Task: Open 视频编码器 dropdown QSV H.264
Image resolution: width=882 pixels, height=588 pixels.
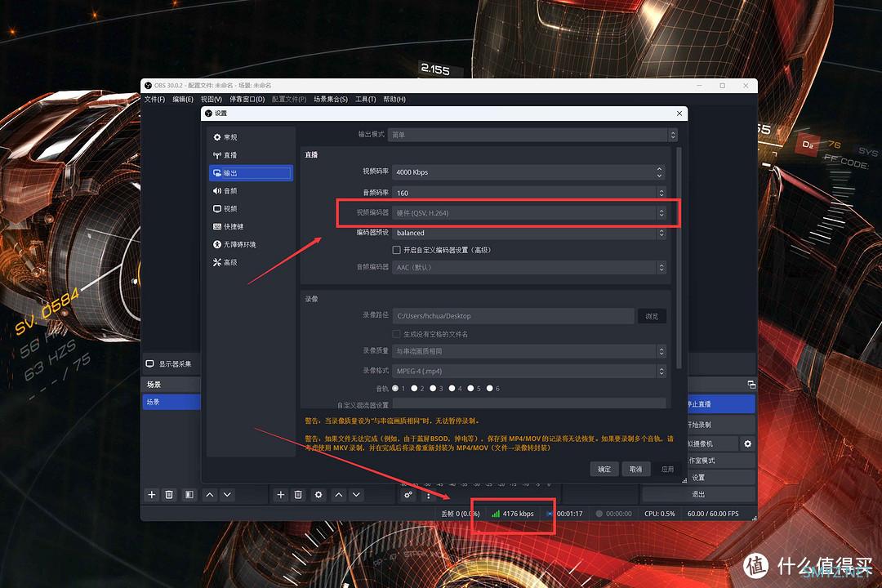Action: pyautogui.click(x=528, y=213)
